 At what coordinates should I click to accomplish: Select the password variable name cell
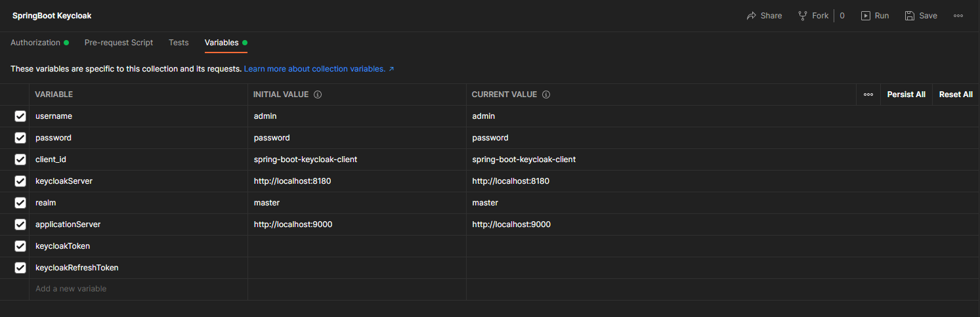138,138
